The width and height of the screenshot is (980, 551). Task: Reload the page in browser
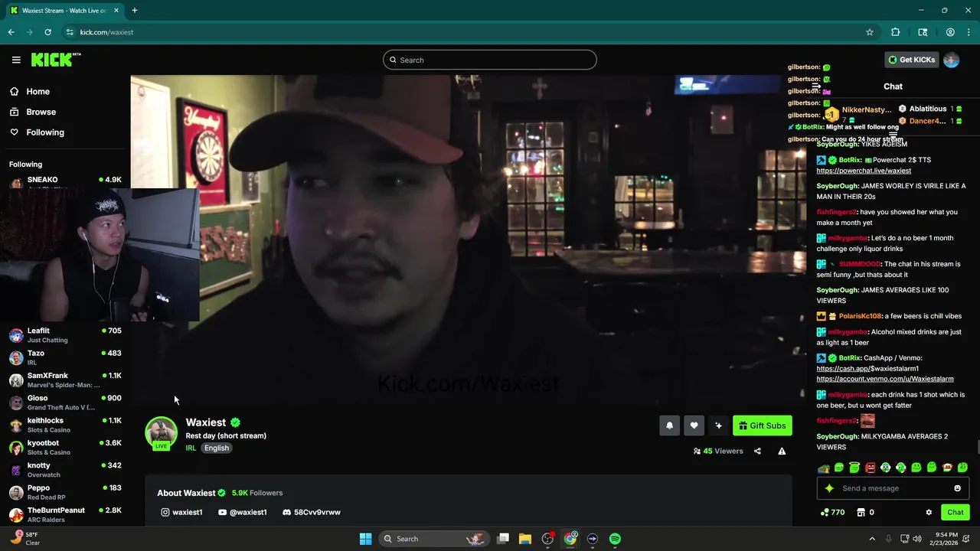47,32
